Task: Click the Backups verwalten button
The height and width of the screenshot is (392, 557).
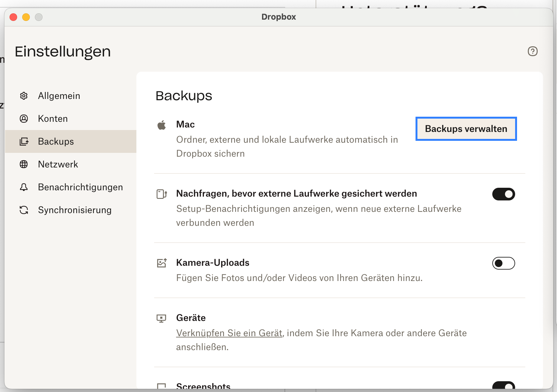Action: click(x=466, y=129)
